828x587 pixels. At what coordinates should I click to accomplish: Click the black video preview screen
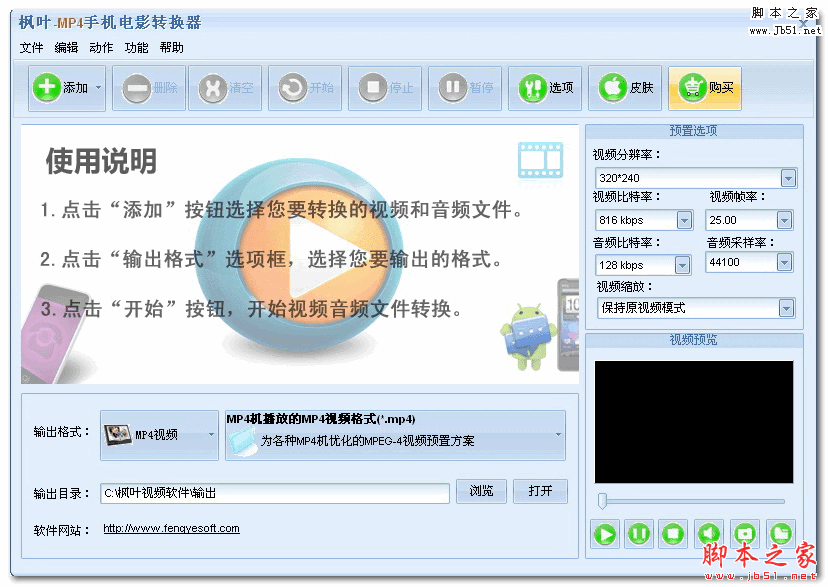pyautogui.click(x=694, y=422)
